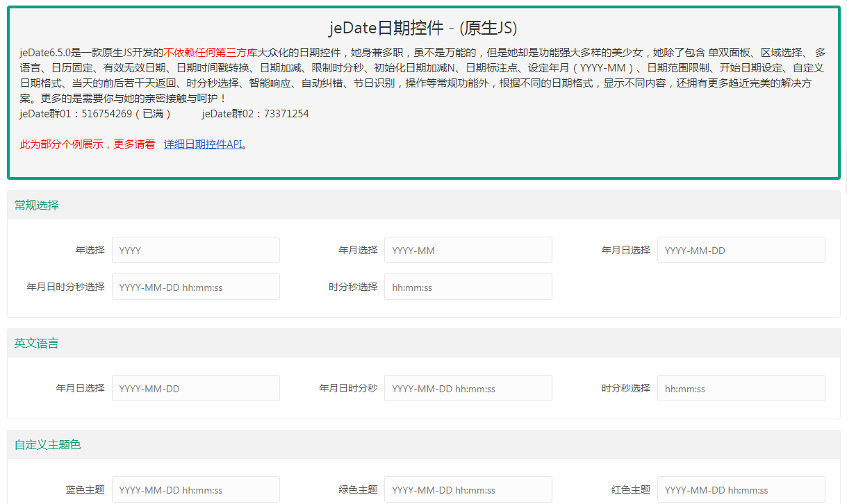The height and width of the screenshot is (504, 847).
Task: Open the 年月日时分秒选择 datetime input
Action: pos(196,287)
